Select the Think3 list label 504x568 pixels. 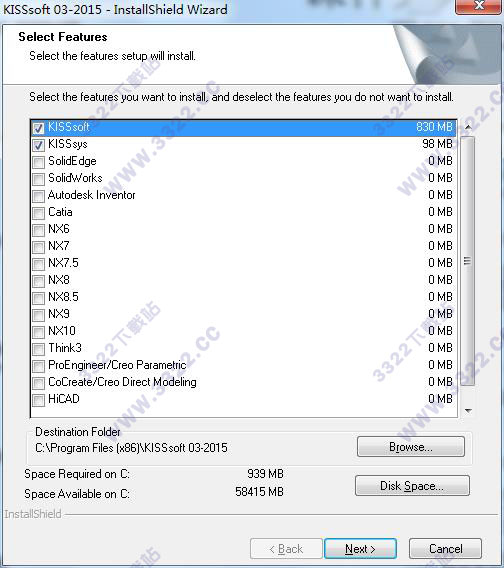tap(65, 348)
